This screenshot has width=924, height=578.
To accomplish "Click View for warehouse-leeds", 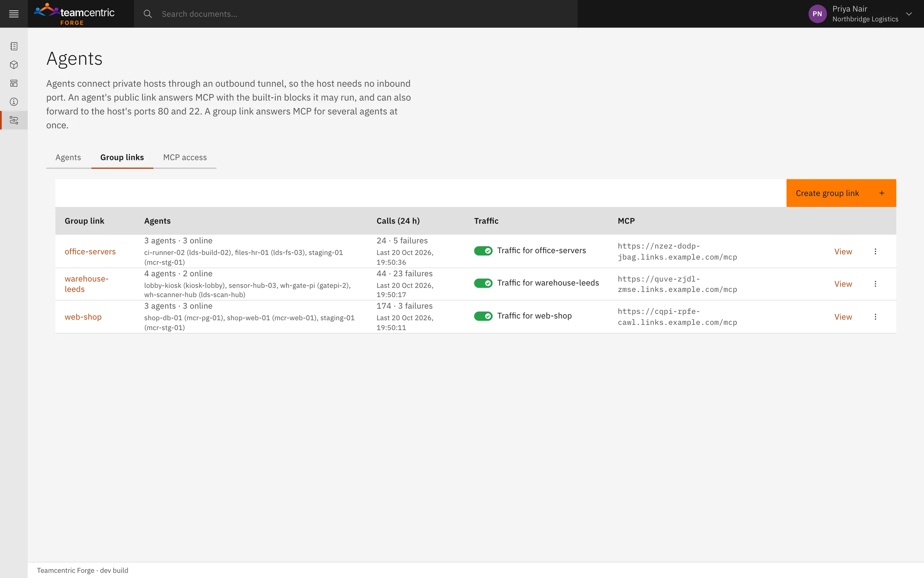I will 843,284.
